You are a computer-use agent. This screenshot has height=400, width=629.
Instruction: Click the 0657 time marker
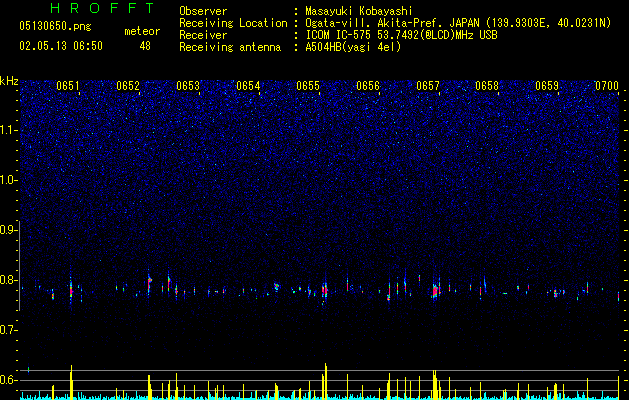pyautogui.click(x=428, y=86)
